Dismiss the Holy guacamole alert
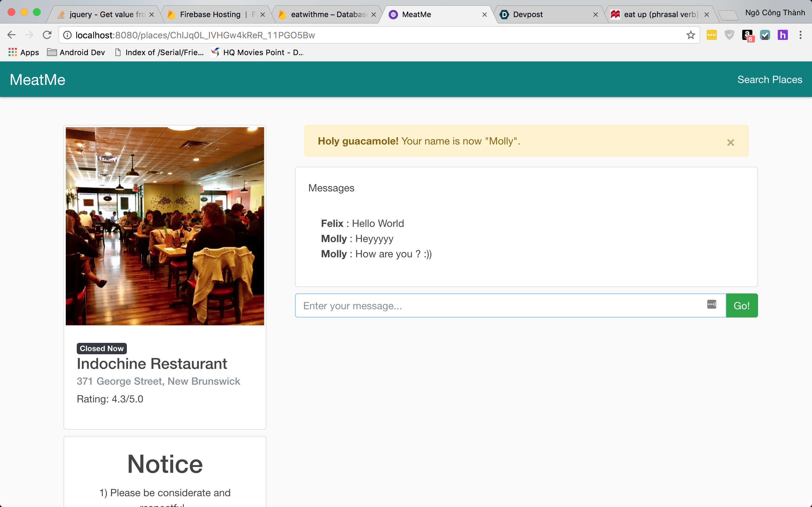This screenshot has width=812, height=507. point(730,143)
